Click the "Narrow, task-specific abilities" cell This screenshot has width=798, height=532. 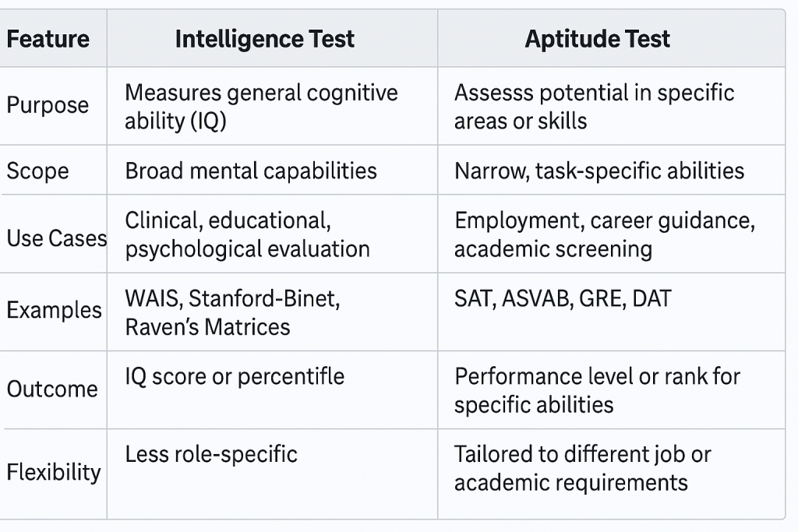(599, 171)
